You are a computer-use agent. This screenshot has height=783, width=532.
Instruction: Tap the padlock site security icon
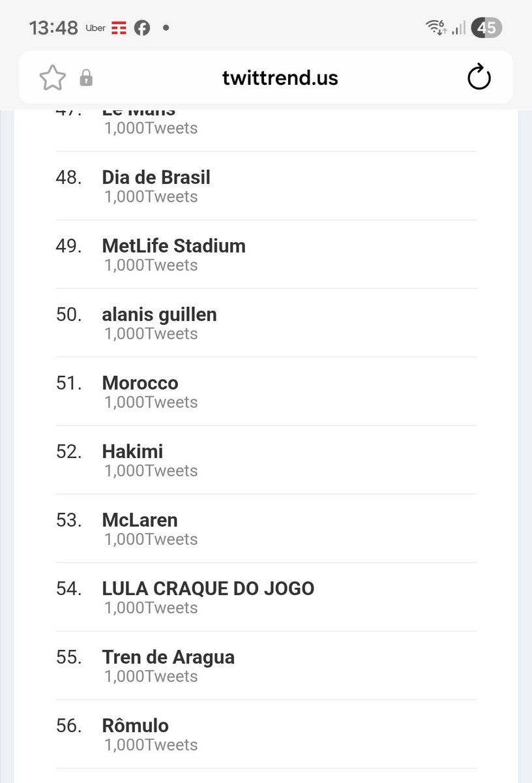click(85, 79)
